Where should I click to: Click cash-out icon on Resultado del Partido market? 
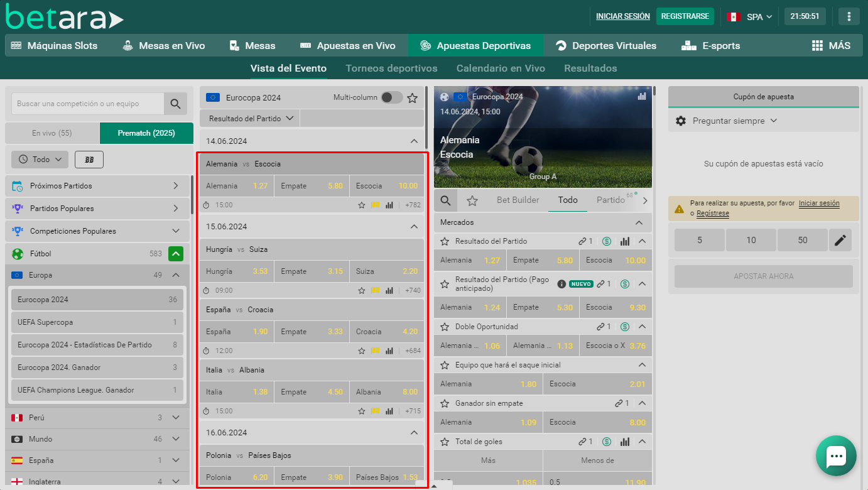[x=606, y=241]
